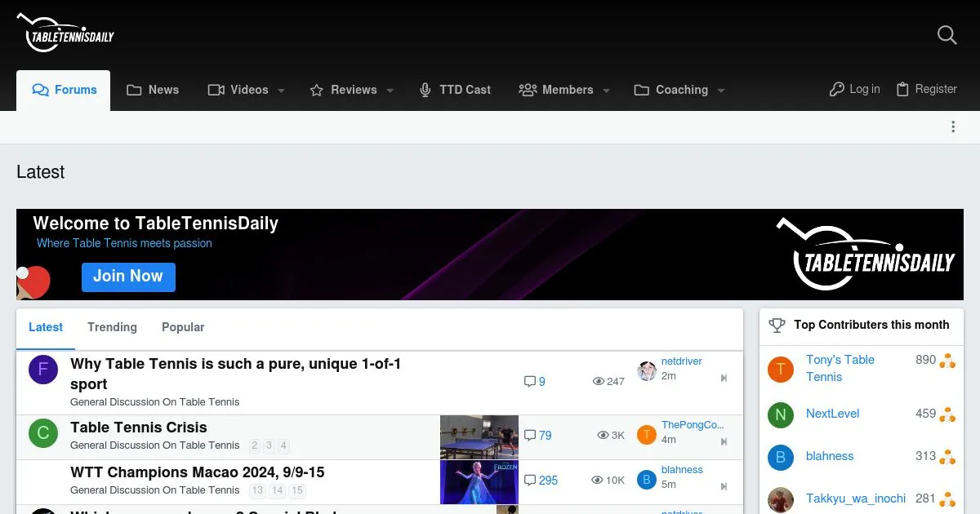Open the Forums nav tab
Image resolution: width=980 pixels, height=514 pixels.
pyautogui.click(x=64, y=90)
